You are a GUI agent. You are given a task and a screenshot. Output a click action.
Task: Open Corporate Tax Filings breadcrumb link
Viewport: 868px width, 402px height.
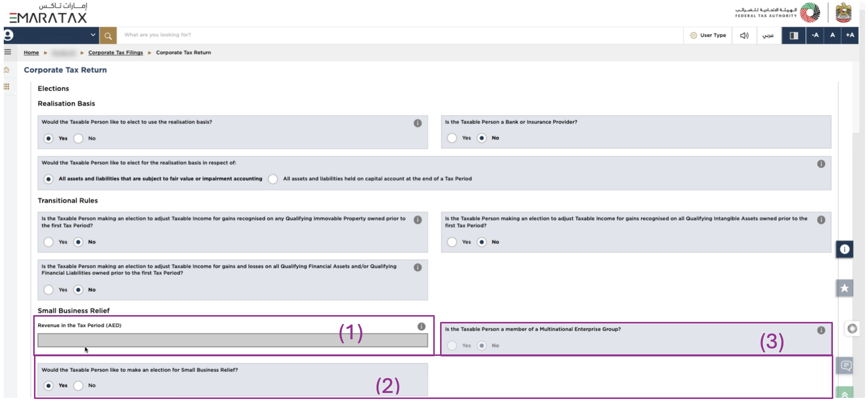click(x=115, y=53)
